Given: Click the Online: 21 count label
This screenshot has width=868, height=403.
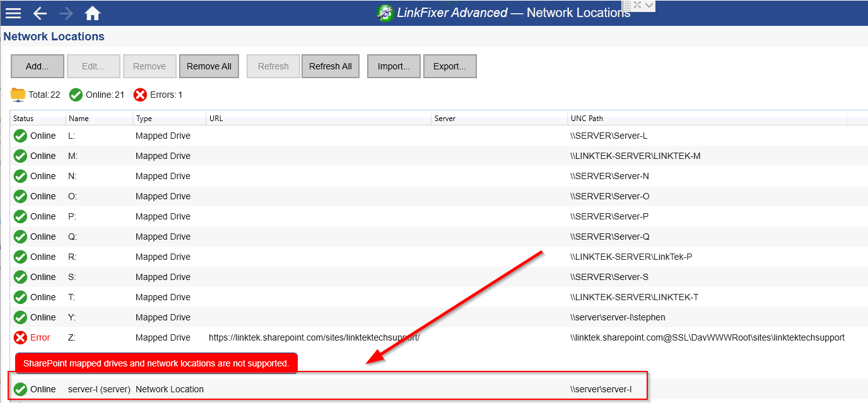Looking at the screenshot, I should (x=105, y=95).
